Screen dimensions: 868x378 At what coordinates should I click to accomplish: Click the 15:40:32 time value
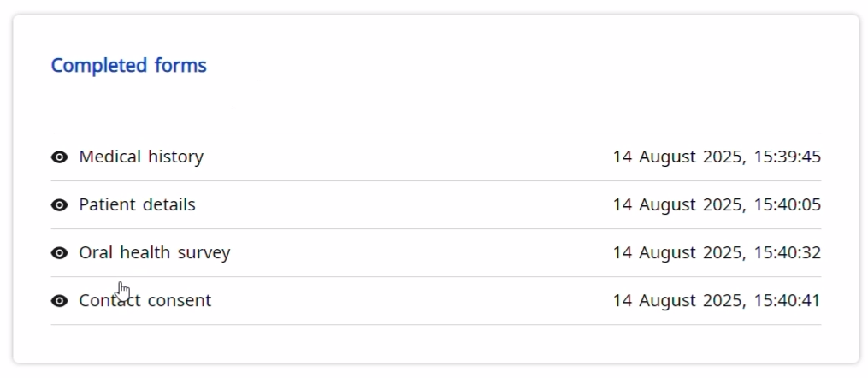click(788, 253)
